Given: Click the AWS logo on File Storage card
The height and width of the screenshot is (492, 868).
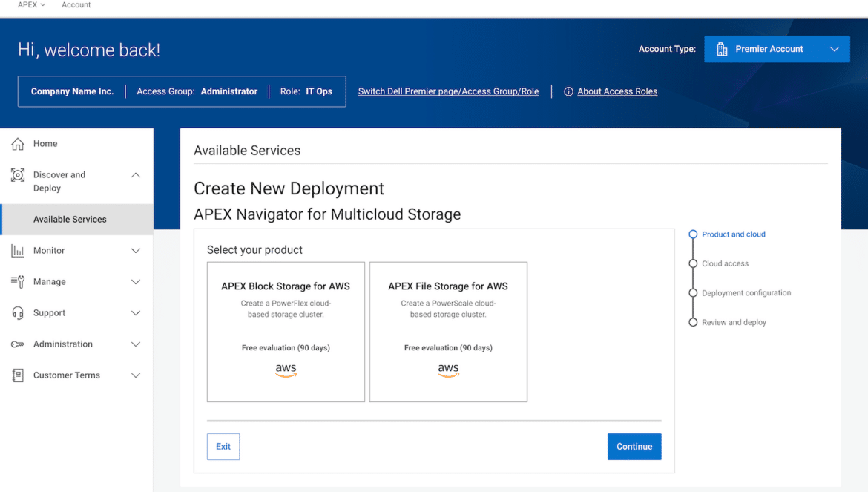Looking at the screenshot, I should point(448,370).
